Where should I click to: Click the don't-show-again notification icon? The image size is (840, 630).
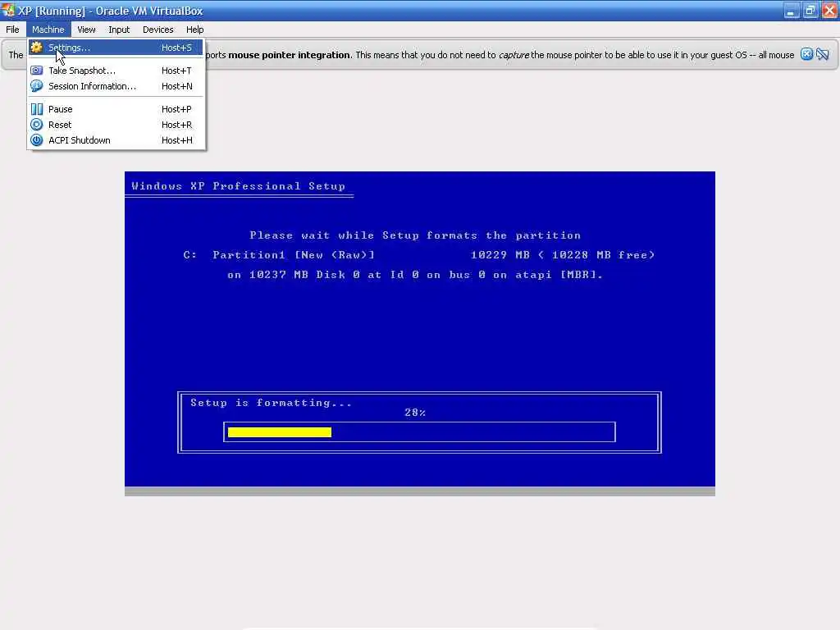823,54
